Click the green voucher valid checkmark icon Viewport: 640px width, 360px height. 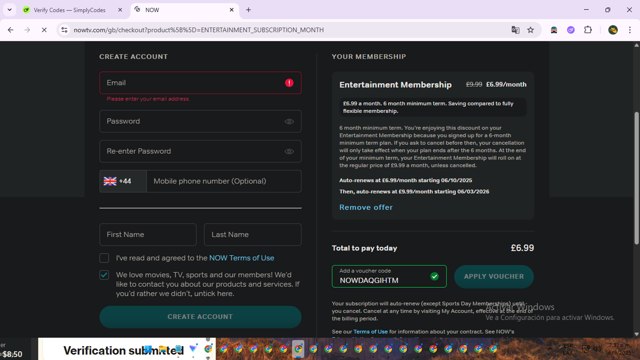pos(434,276)
